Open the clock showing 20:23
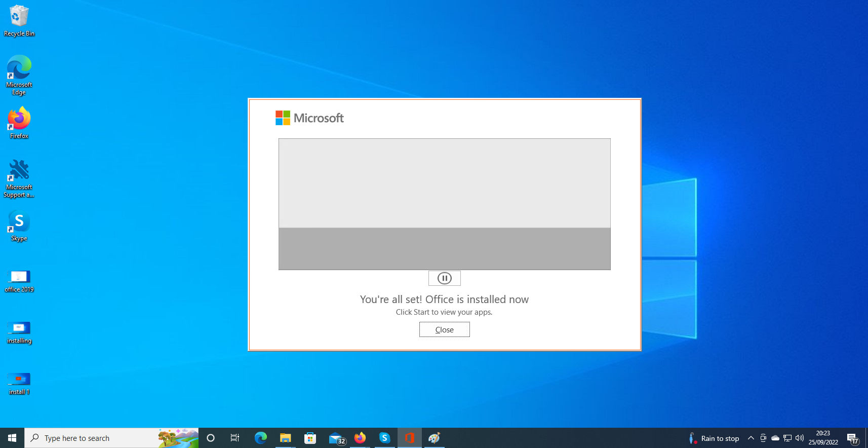868x448 pixels. (823, 438)
